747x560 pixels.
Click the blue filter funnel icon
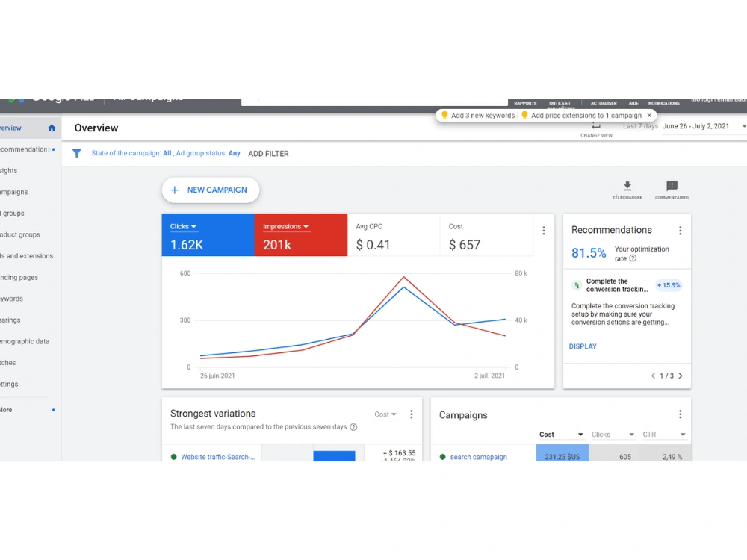77,153
